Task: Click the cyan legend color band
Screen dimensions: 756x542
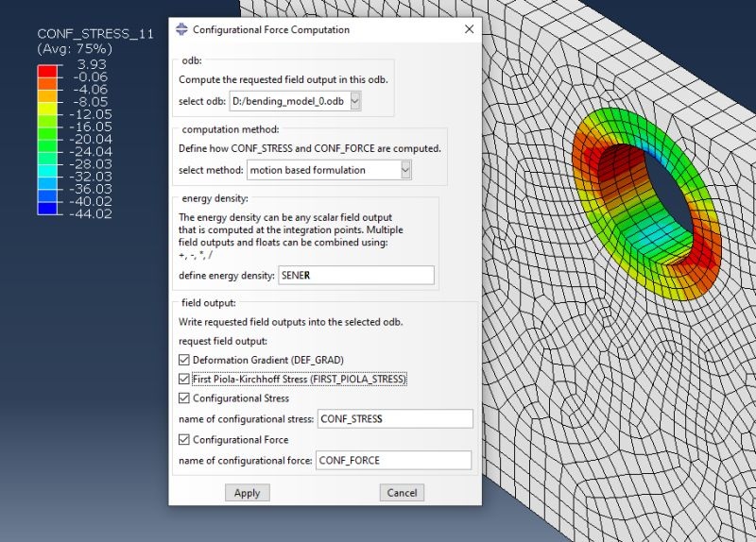Action: click(47, 171)
